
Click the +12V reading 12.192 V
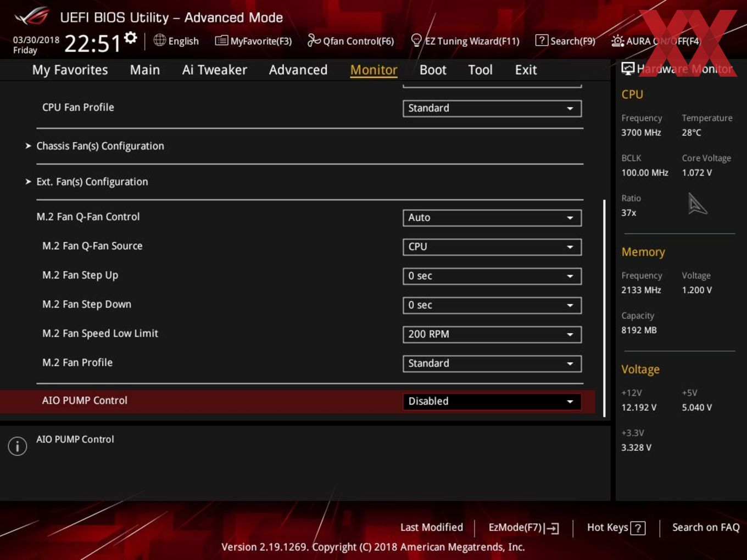pos(639,407)
